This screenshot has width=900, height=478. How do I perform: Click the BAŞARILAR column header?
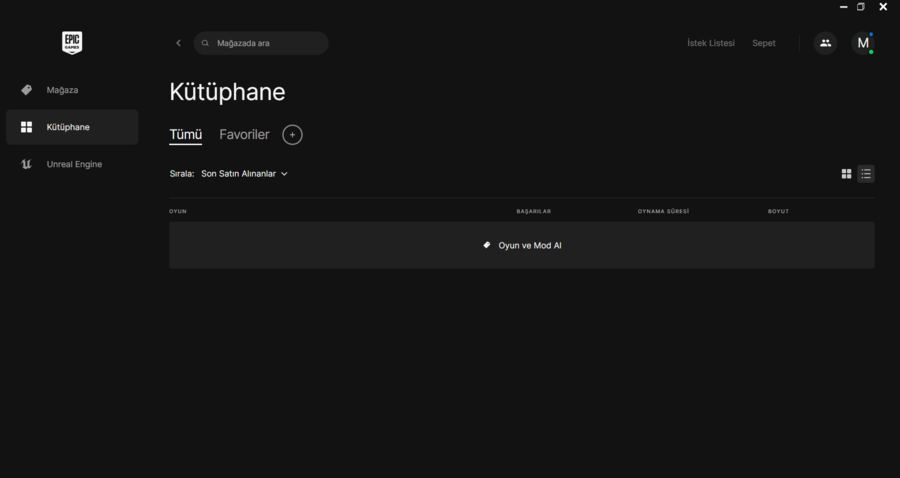click(533, 211)
